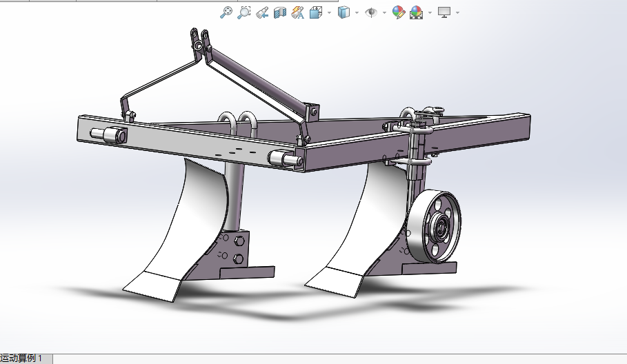Open the Display Style dropdown arrow
Viewport: 627px width, 364px height.
[357, 12]
